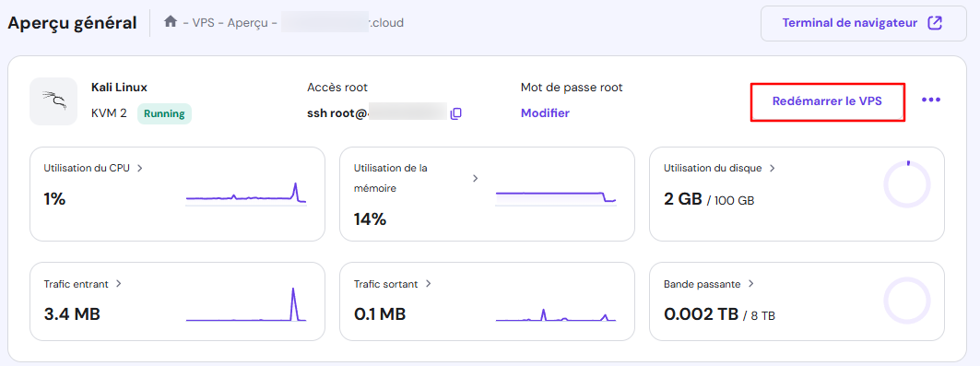
Task: Click Redémarrer le VPS
Action: pyautogui.click(x=828, y=101)
